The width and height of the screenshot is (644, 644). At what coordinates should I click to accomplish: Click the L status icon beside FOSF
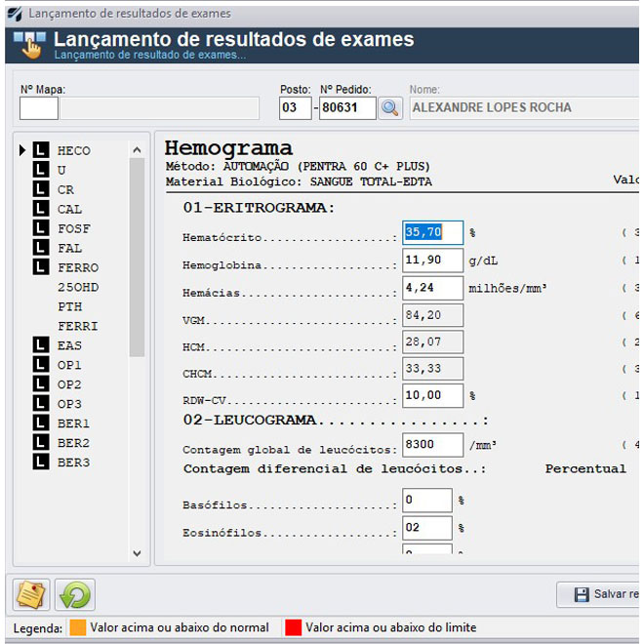[x=41, y=228]
